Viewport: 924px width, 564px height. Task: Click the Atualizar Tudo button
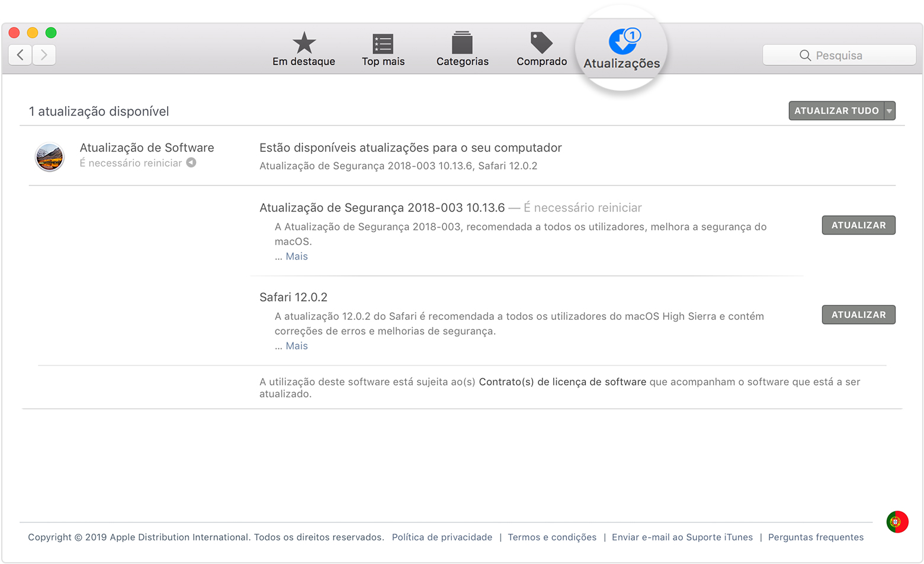(836, 111)
